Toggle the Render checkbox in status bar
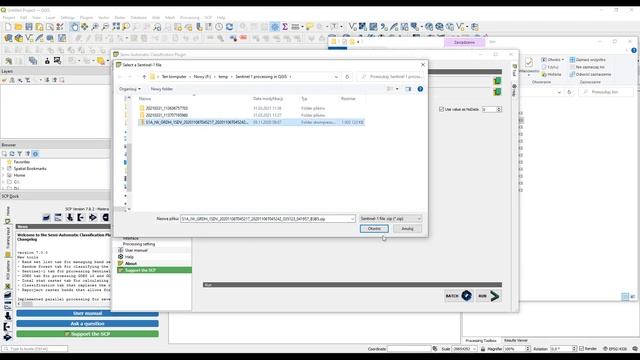Viewport: 640px width, 360px height. (x=582, y=349)
